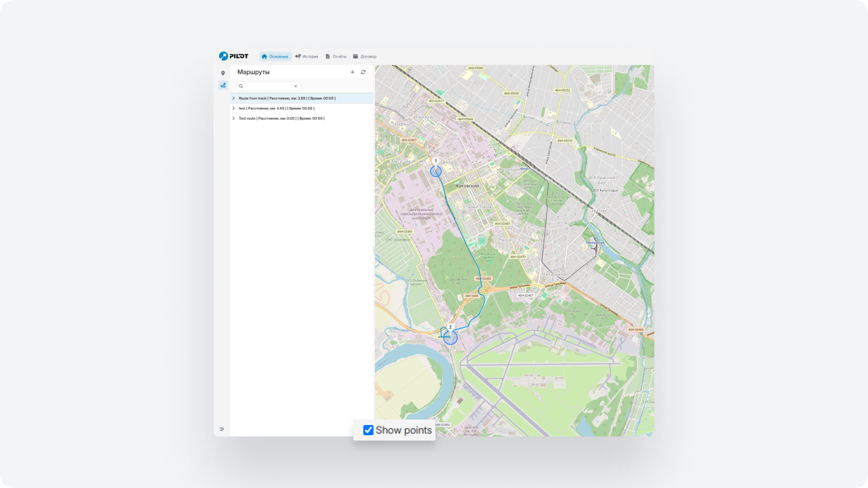Select the routes sidebar icon
Viewport: 868px width, 488px height.
click(x=222, y=85)
